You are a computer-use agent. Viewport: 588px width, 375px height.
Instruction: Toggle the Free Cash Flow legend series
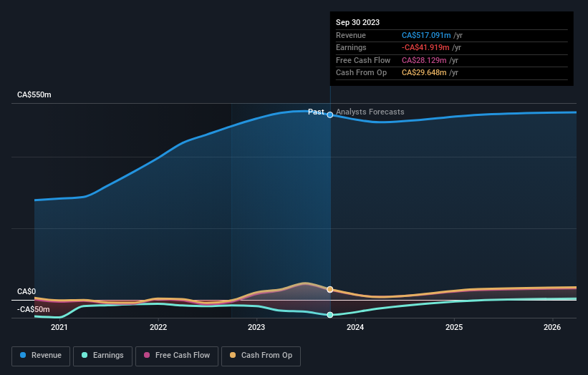tap(177, 356)
